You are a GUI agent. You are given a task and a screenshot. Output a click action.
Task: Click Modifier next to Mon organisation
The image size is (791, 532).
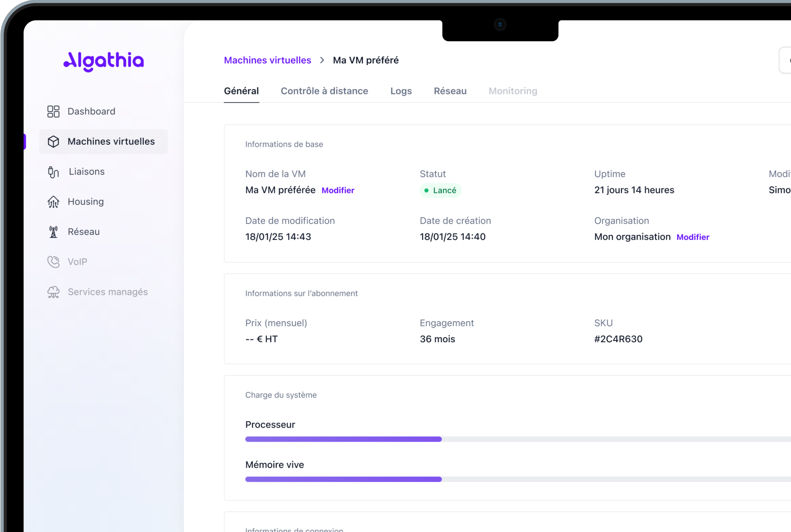693,237
